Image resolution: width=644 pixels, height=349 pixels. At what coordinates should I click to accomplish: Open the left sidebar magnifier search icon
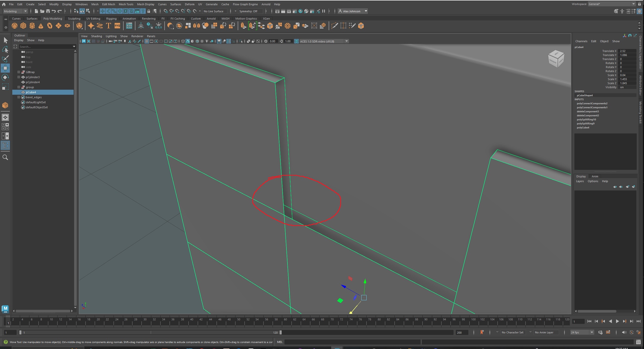5,157
